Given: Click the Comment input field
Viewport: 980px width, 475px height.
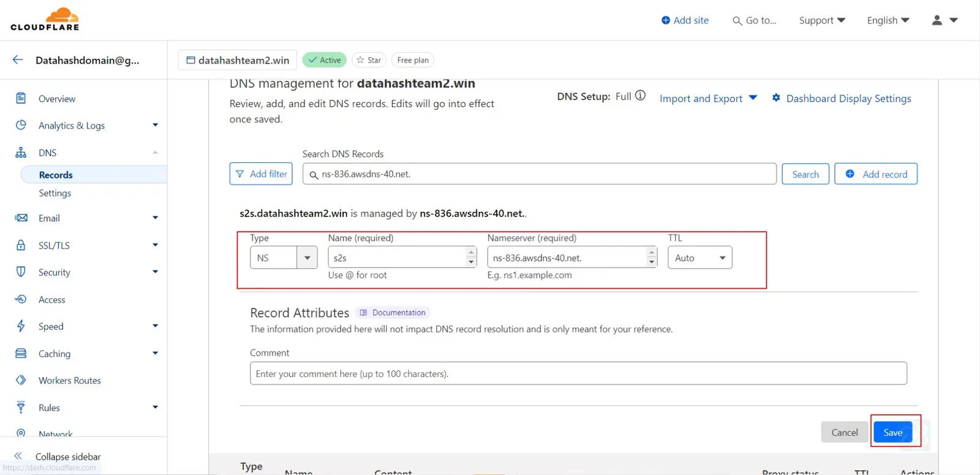Looking at the screenshot, I should point(578,373).
